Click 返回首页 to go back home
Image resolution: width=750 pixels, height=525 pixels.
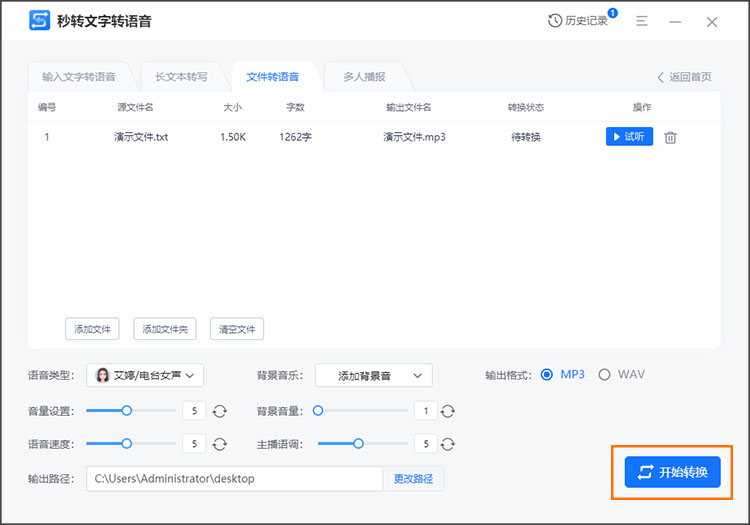pos(684,77)
